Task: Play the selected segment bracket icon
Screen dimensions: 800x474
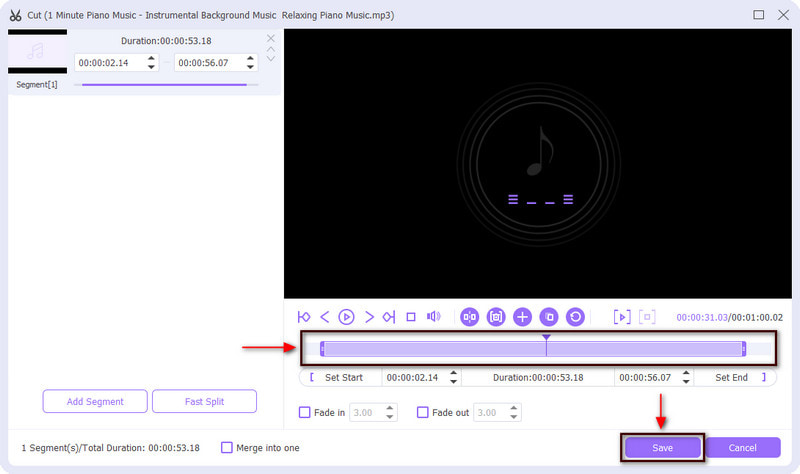Action: 622,317
